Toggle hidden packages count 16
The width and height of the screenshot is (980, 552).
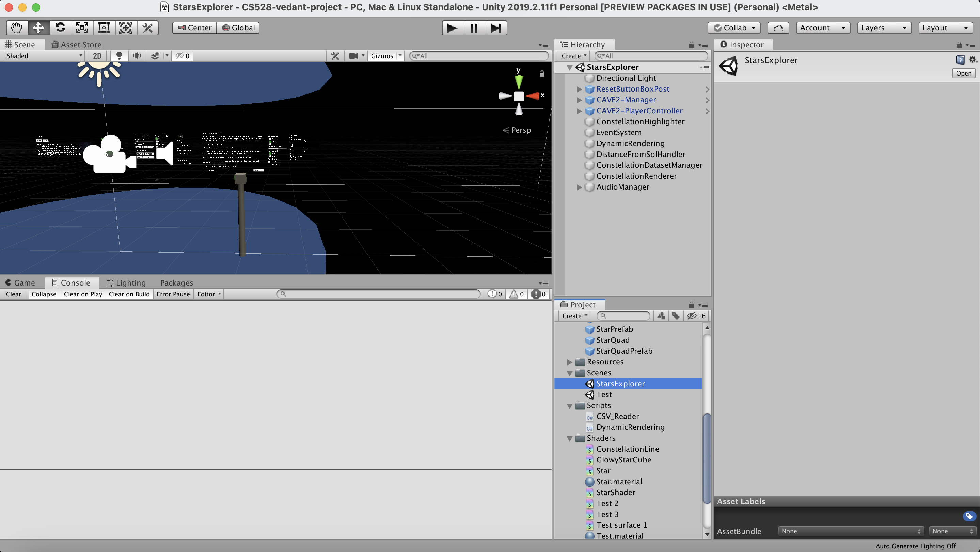pos(696,316)
